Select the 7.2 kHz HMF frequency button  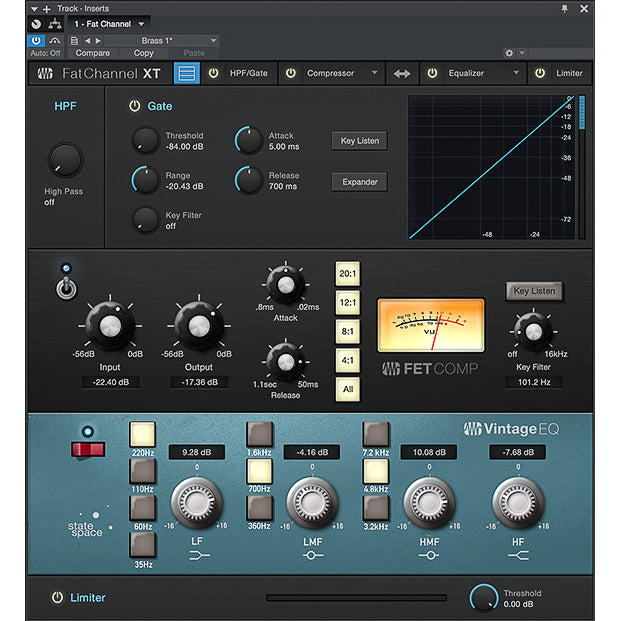376,434
